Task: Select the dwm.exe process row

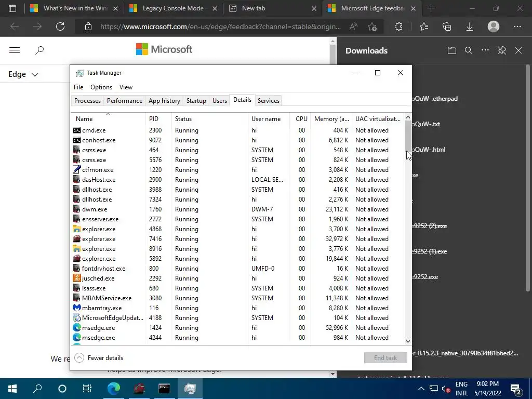Action: point(237,209)
